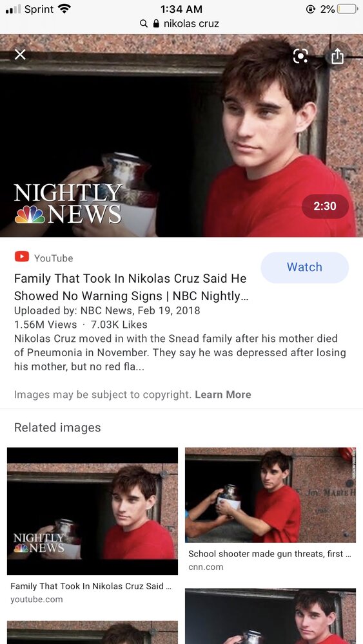
Task: Tap the 1:34 AM clock in status bar
Action: pos(181,8)
